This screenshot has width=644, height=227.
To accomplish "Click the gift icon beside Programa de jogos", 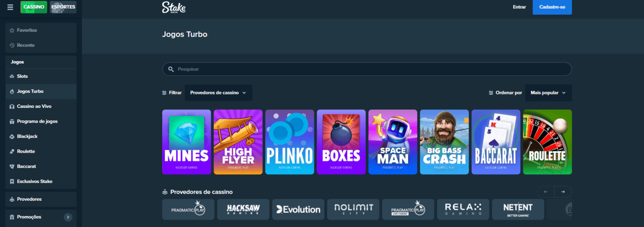I will point(12,121).
